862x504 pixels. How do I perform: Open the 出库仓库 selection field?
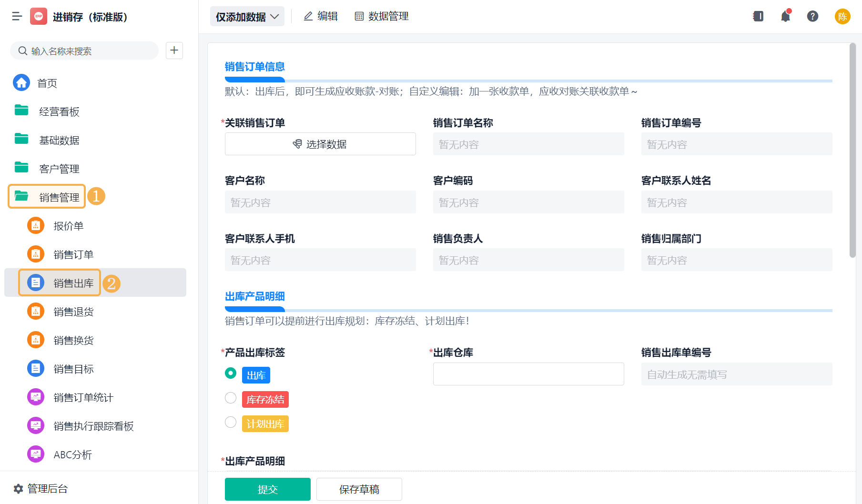(528, 374)
